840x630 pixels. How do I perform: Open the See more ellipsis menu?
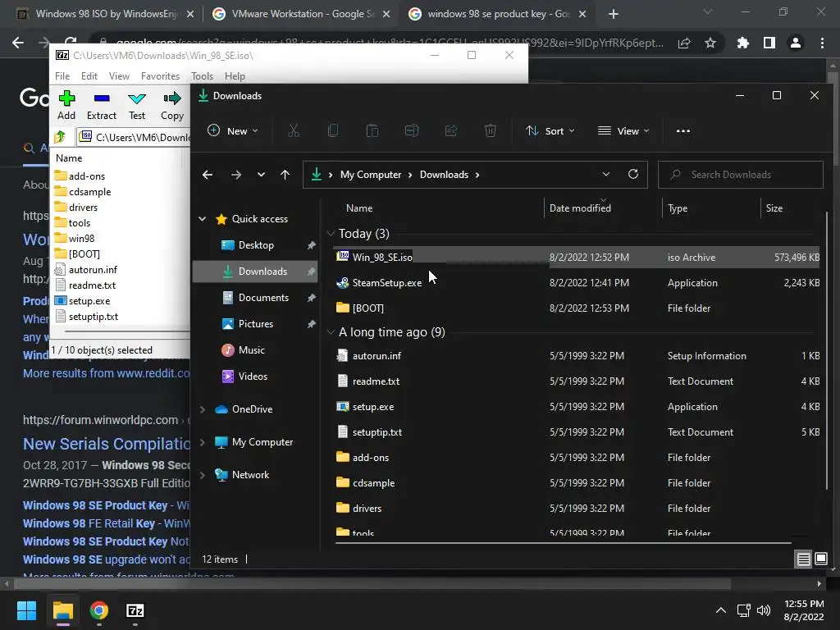(683, 130)
